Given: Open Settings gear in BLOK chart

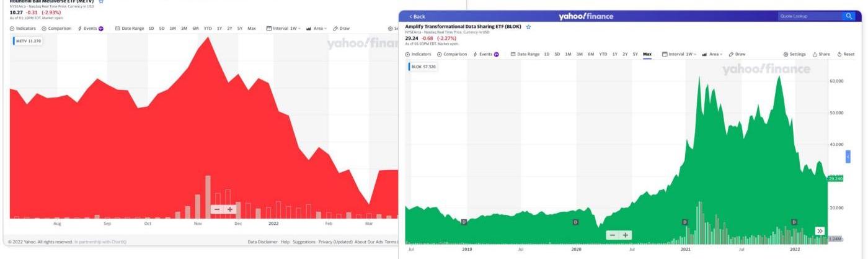Looking at the screenshot, I should (795, 54).
